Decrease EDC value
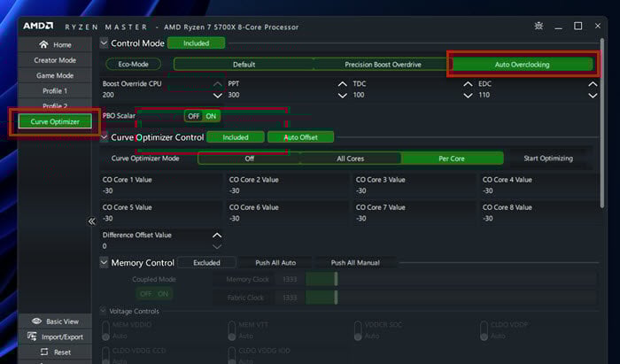 click(x=593, y=96)
